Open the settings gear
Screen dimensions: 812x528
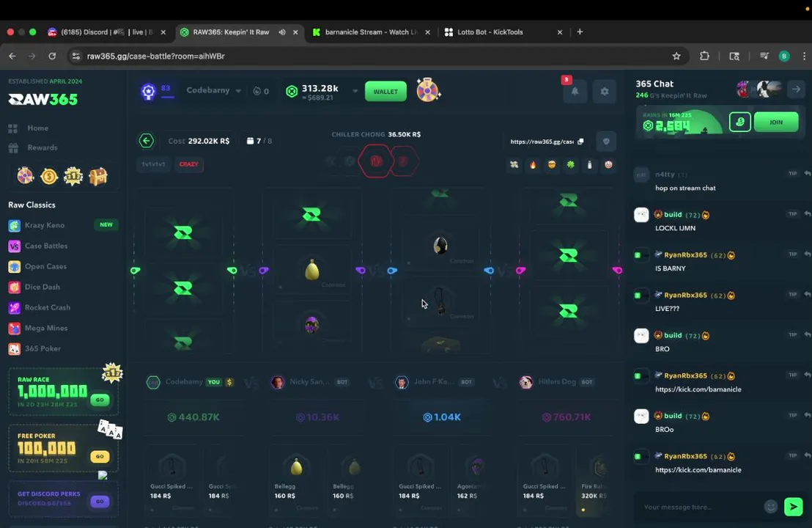tap(605, 92)
